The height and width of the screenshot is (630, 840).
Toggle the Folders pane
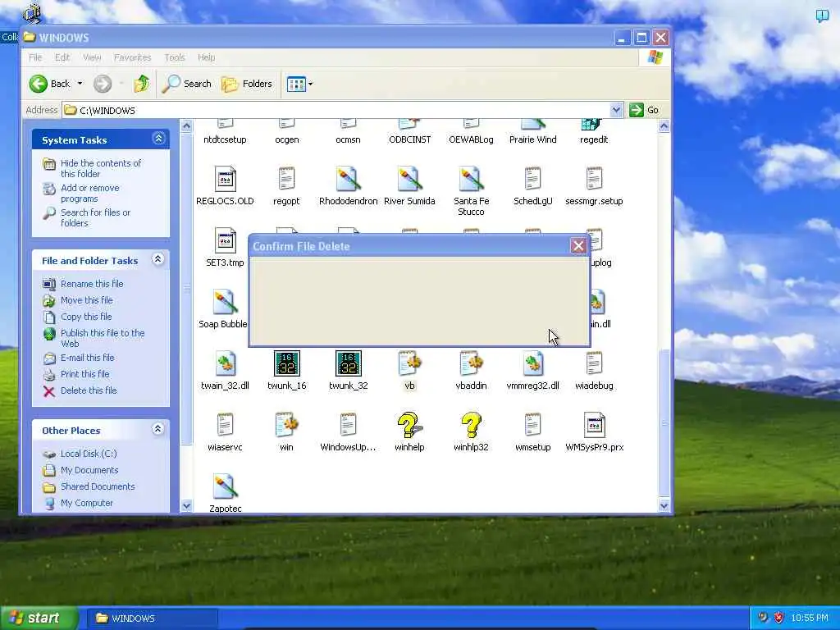point(247,84)
